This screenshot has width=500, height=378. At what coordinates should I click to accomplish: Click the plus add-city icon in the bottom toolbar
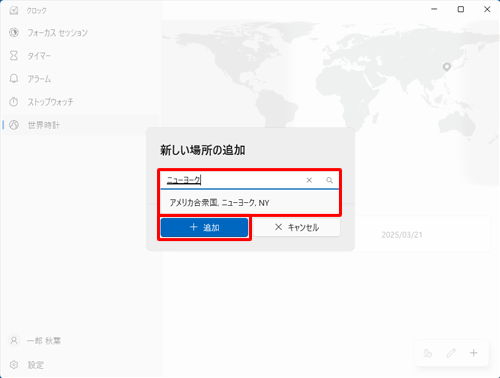[x=474, y=353]
